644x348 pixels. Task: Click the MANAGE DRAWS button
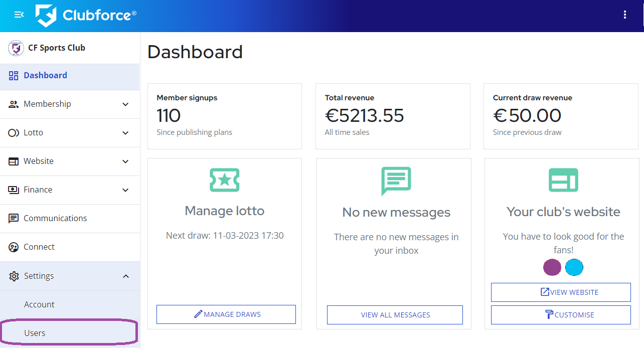pyautogui.click(x=226, y=314)
